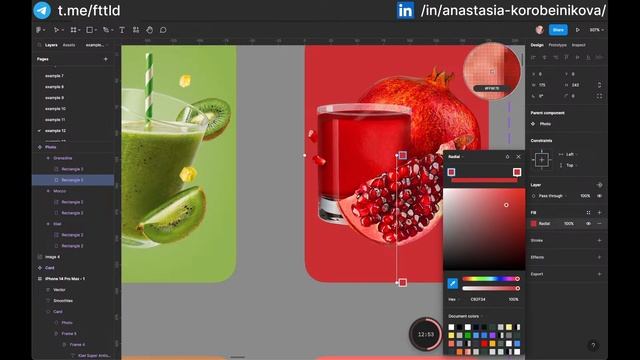Click the hue slider in color picker
The image size is (640, 360).
(490, 279)
